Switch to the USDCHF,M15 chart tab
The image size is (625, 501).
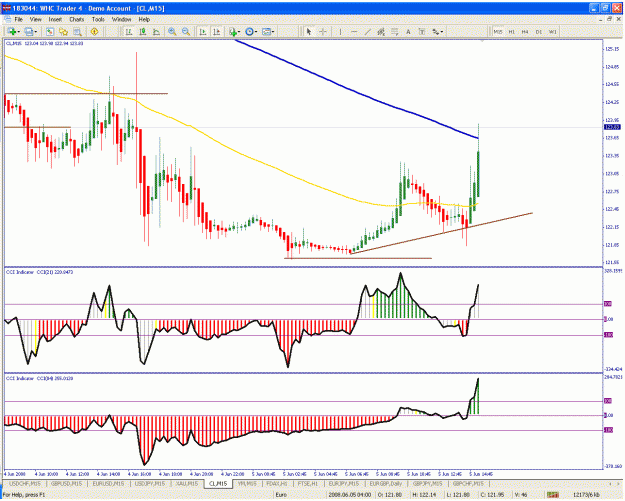(x=25, y=483)
